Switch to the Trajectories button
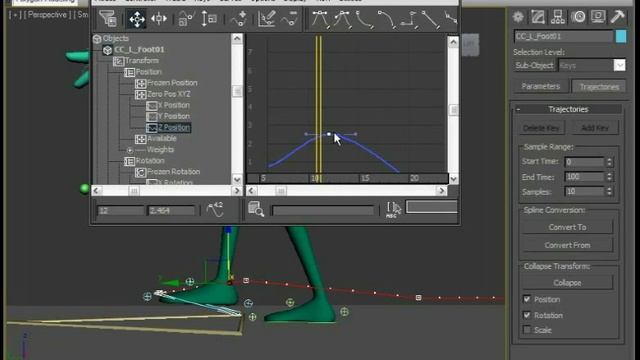Screen dimensions: 640x360 coord(599,87)
